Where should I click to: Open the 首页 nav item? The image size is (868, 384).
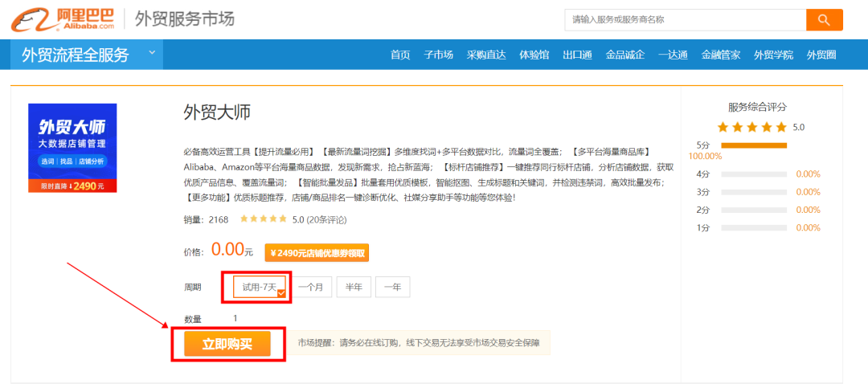click(400, 55)
